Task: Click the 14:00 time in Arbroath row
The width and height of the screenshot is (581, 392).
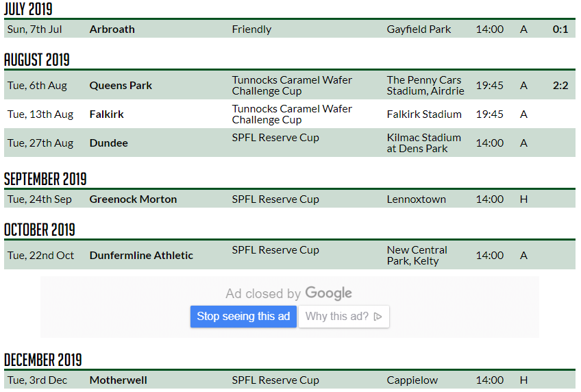Action: click(x=489, y=29)
